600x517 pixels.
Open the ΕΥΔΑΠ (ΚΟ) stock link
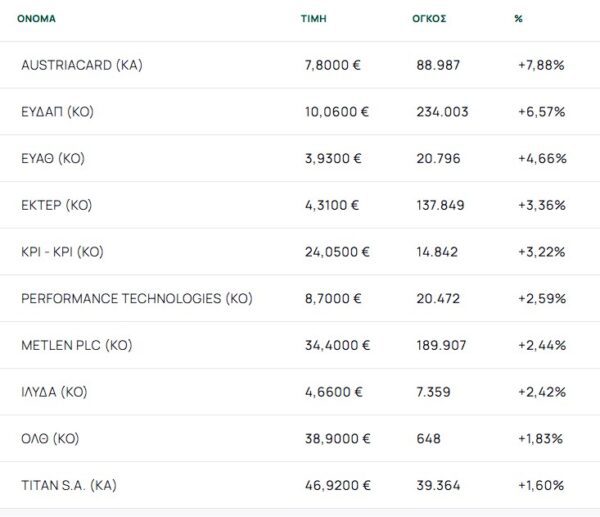pos(57,112)
